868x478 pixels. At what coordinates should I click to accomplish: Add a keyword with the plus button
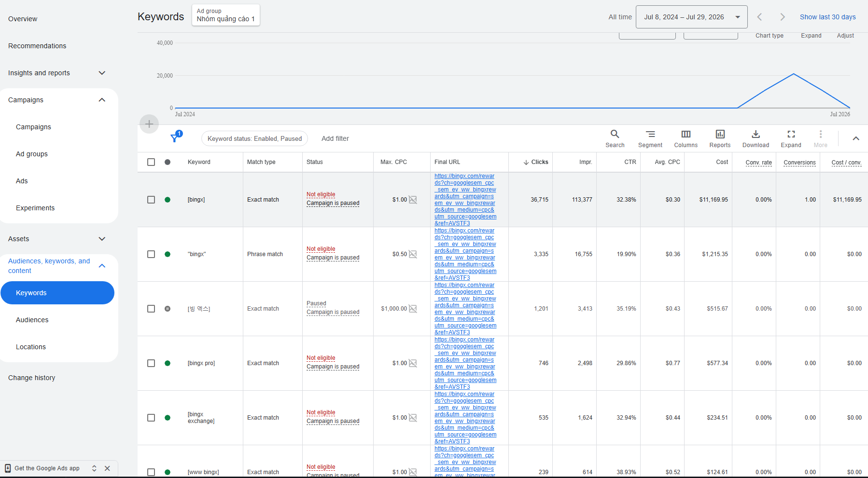pyautogui.click(x=149, y=124)
